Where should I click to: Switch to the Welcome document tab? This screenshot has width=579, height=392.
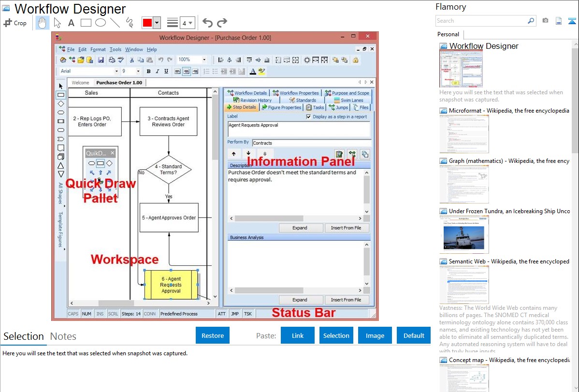point(80,83)
